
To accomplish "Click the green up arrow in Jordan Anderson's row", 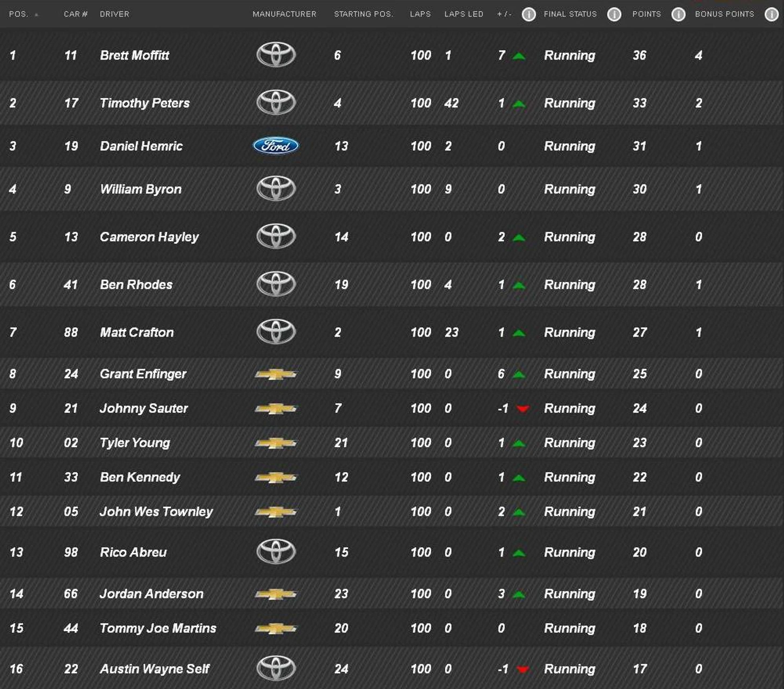I will pos(519,595).
